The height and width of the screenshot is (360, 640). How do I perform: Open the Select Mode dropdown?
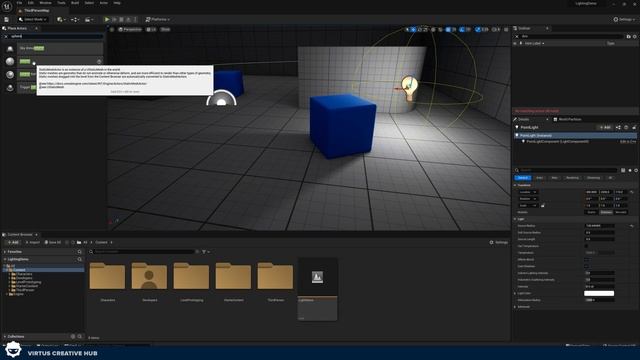coord(33,19)
